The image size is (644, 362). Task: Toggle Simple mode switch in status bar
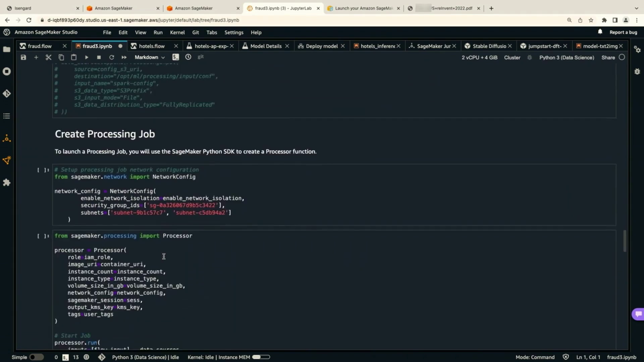tap(36, 357)
